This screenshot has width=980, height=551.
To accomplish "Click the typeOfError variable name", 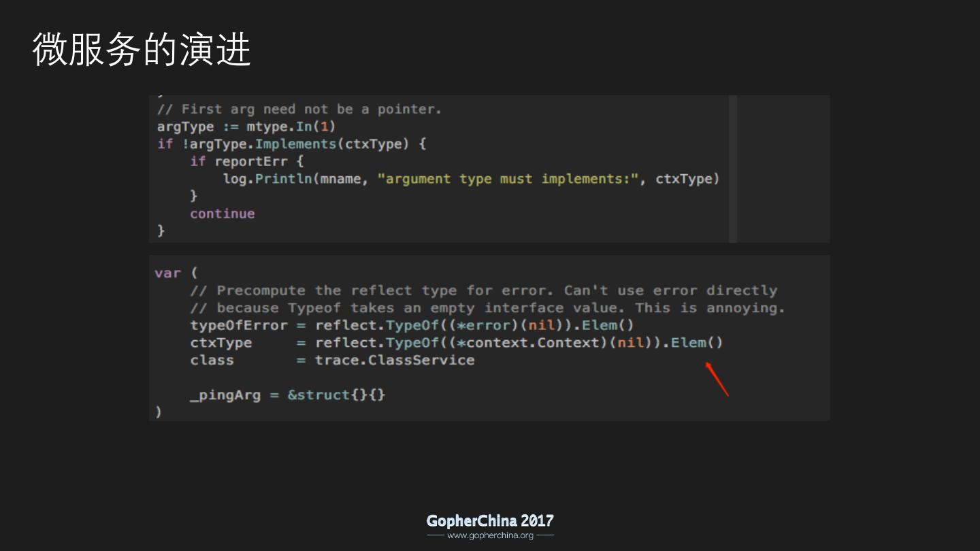I will pyautogui.click(x=239, y=325).
